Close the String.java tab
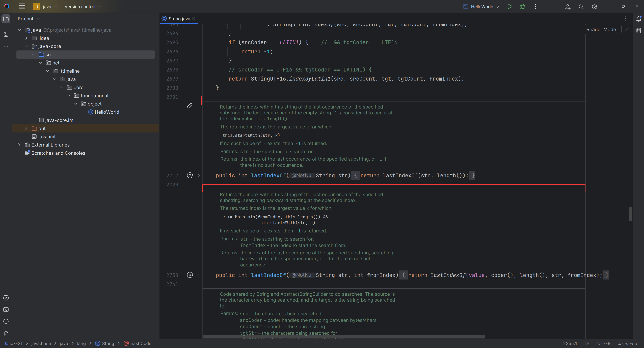The width and height of the screenshot is (644, 348). click(194, 18)
